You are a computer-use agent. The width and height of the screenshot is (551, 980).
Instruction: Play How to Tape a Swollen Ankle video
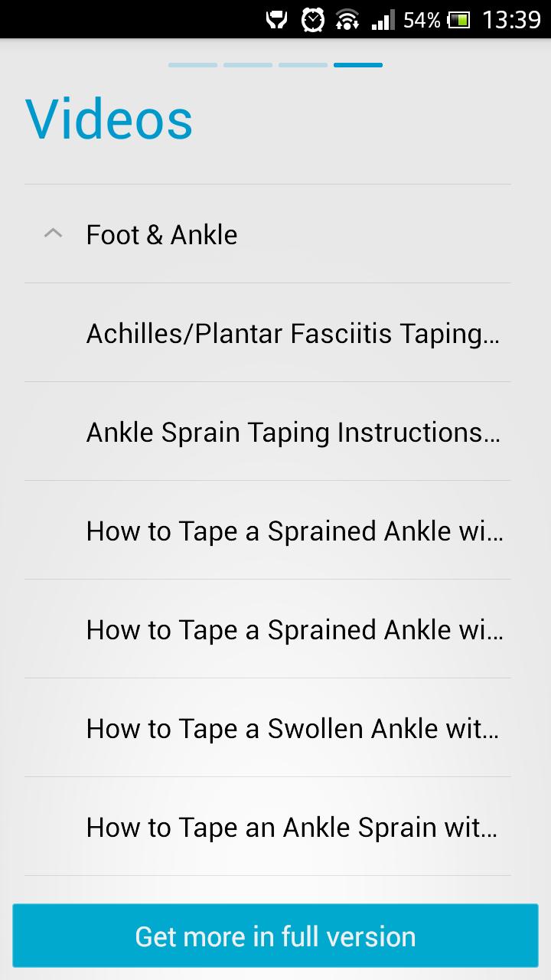point(292,729)
